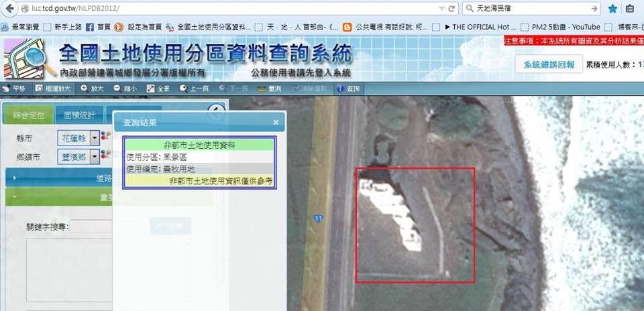Click the route 11 shield on map
The width and height of the screenshot is (644, 311).
tap(318, 219)
